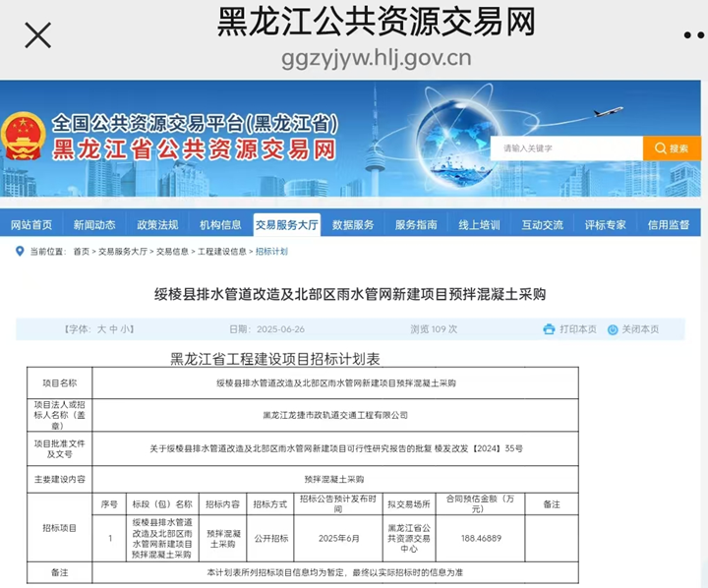The width and height of the screenshot is (708, 588).
Task: Open the 政策法规 tab
Action: (x=157, y=224)
